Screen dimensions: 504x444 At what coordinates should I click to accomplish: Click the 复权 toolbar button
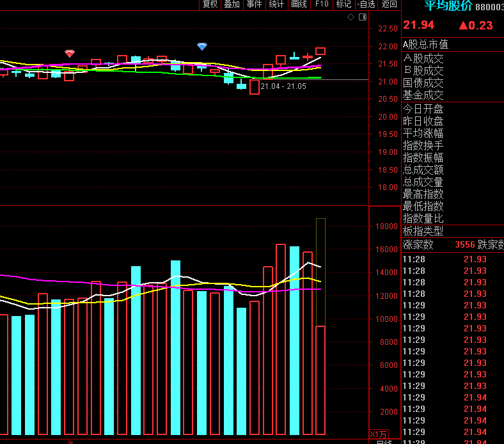[x=210, y=4]
